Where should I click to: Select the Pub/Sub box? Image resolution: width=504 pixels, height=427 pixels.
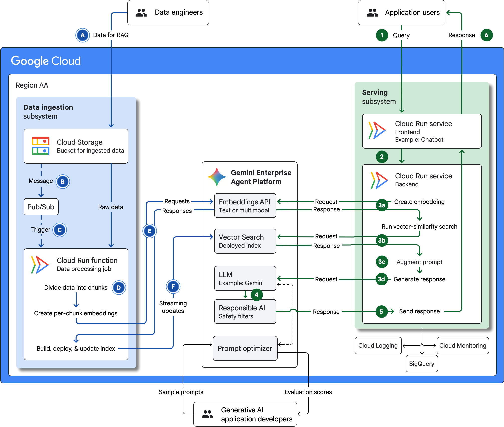point(41,207)
